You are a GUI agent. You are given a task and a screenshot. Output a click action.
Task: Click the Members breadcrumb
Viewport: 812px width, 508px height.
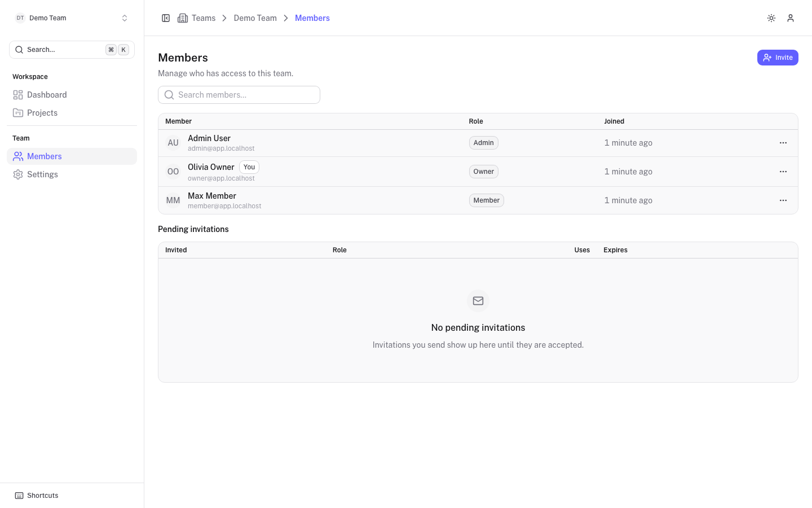pyautogui.click(x=312, y=18)
